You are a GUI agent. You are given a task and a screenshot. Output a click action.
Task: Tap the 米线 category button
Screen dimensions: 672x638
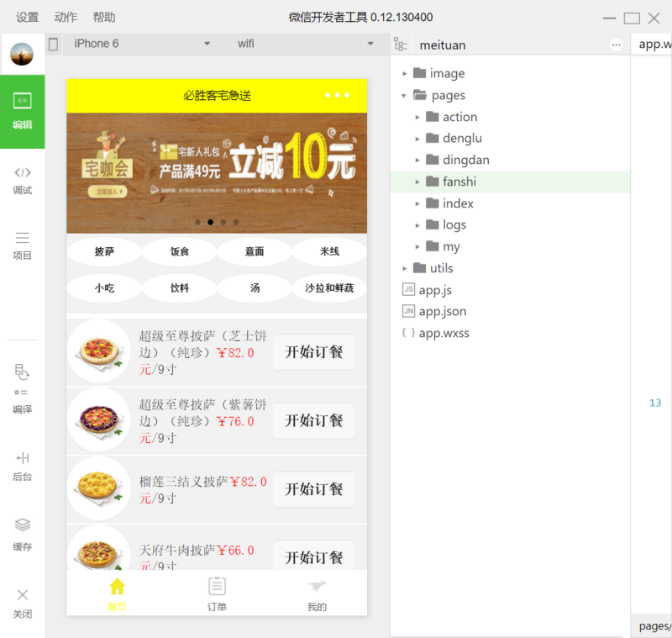(x=329, y=251)
